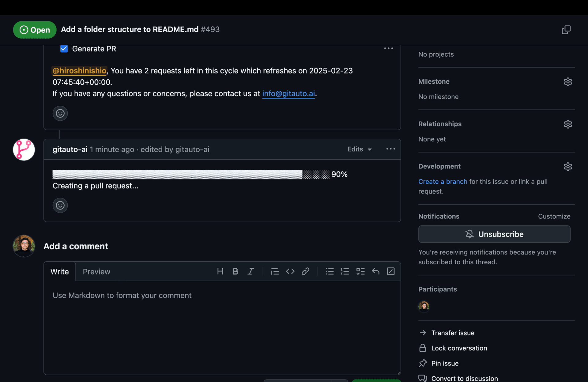The width and height of the screenshot is (588, 382).
Task: Click the '1 minute ago' timestamp
Action: (x=112, y=149)
